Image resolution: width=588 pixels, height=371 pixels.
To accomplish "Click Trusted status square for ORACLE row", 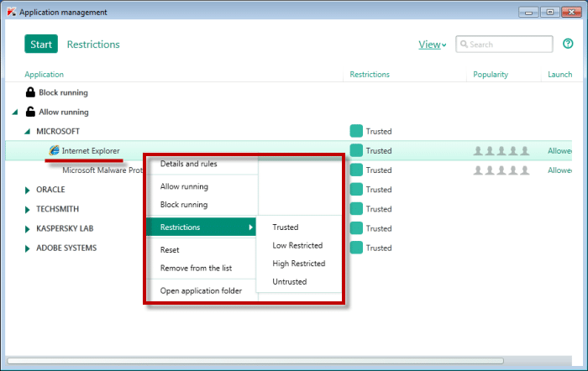I will [356, 189].
